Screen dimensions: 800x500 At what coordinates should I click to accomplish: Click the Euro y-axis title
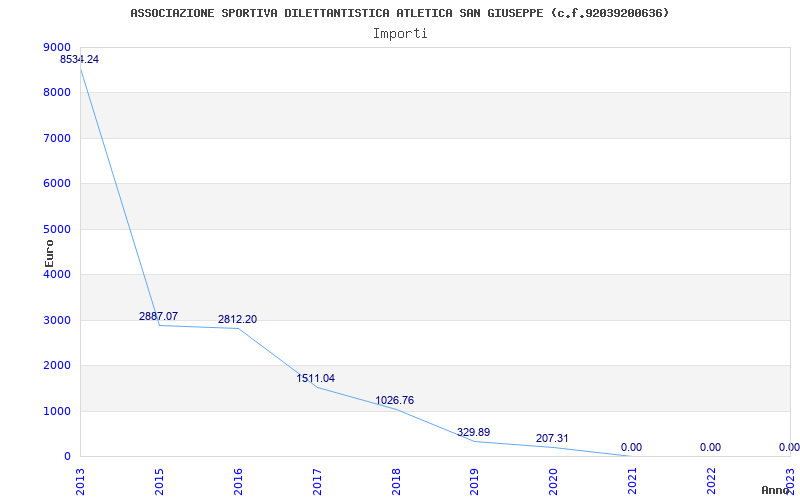[49, 253]
